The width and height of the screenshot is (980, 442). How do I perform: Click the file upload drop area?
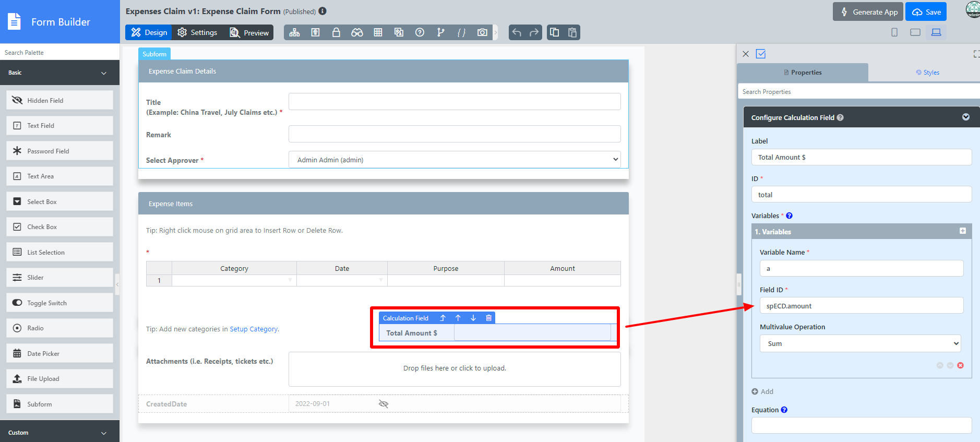click(455, 368)
